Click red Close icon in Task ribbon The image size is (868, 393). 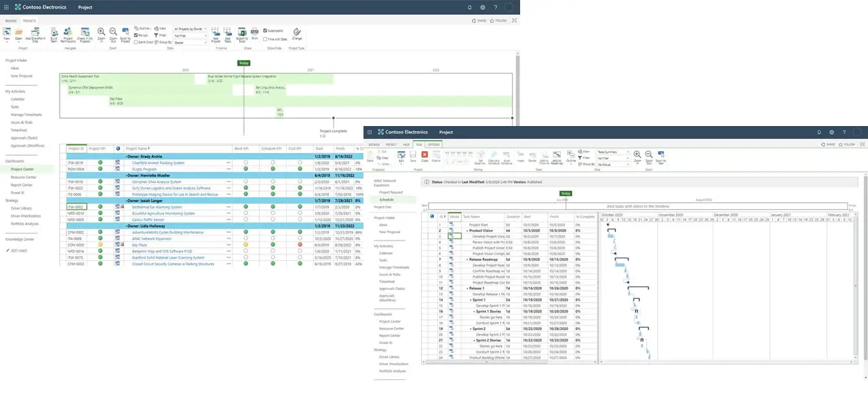coord(425,155)
